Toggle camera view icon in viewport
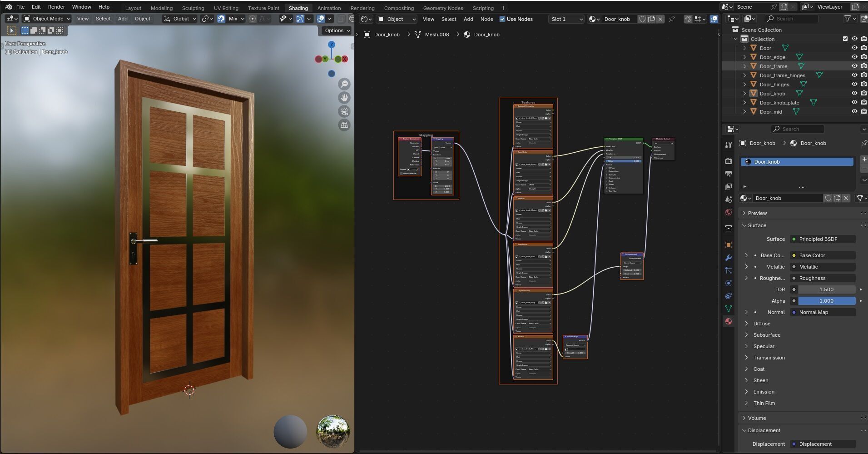The width and height of the screenshot is (868, 454). 344,111
